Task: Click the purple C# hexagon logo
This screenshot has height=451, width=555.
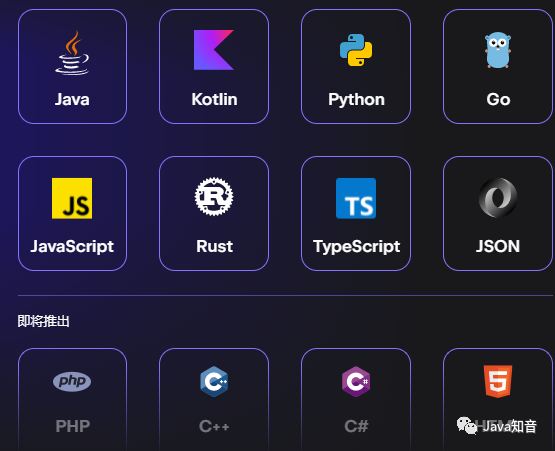Action: (x=356, y=381)
